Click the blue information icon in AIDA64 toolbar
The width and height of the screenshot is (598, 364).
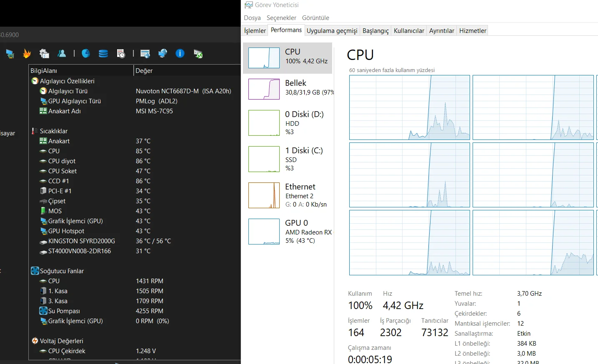point(180,54)
